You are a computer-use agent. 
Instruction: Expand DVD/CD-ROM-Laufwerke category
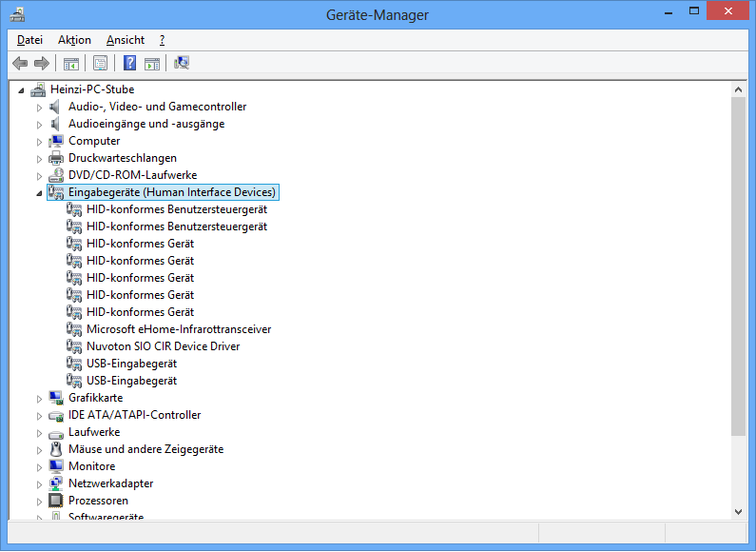(x=39, y=176)
